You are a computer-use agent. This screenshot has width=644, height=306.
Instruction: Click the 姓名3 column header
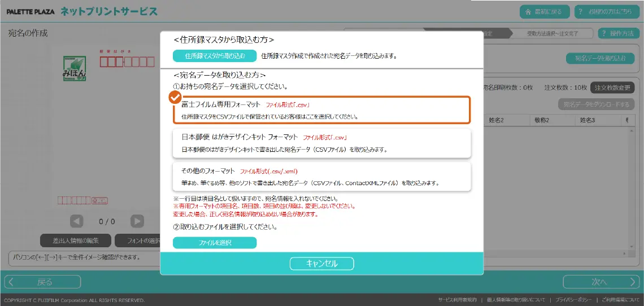pyautogui.click(x=598, y=120)
